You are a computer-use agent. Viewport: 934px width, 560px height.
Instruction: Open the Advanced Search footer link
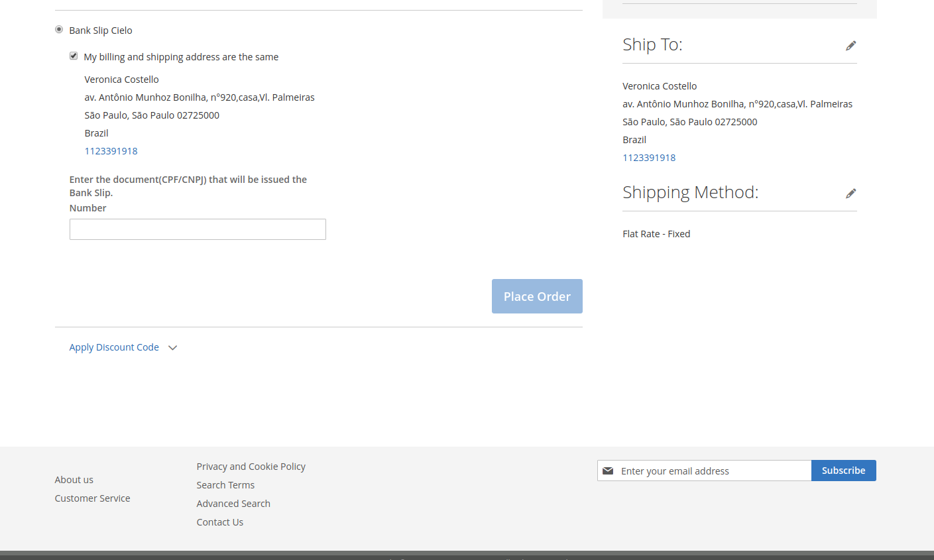tap(233, 504)
